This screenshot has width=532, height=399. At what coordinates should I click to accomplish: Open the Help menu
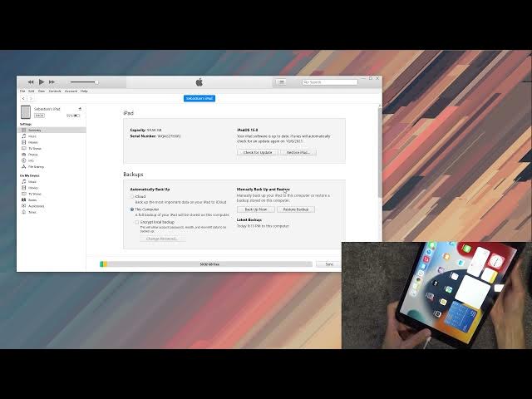click(84, 91)
